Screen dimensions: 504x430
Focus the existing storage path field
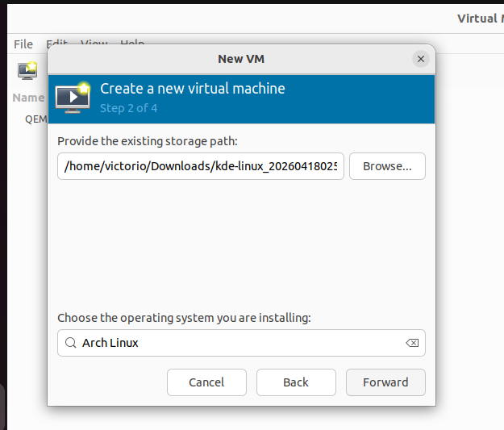click(x=201, y=166)
